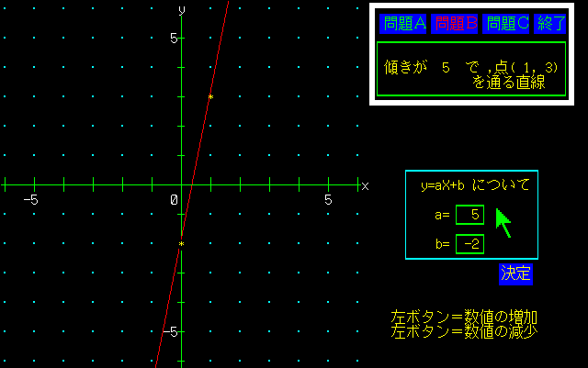Image resolution: width=588 pixels, height=368 pixels.
Task: Click the b= intercept value box
Action: point(469,244)
